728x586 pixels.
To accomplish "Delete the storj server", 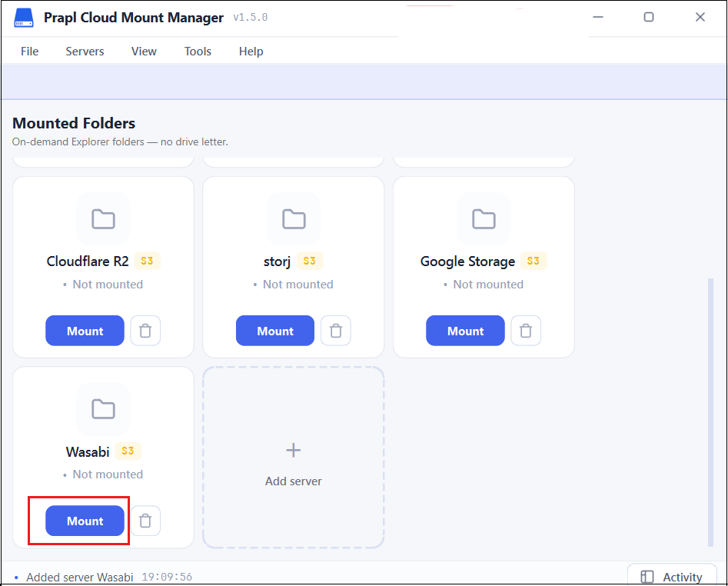I will coord(336,331).
